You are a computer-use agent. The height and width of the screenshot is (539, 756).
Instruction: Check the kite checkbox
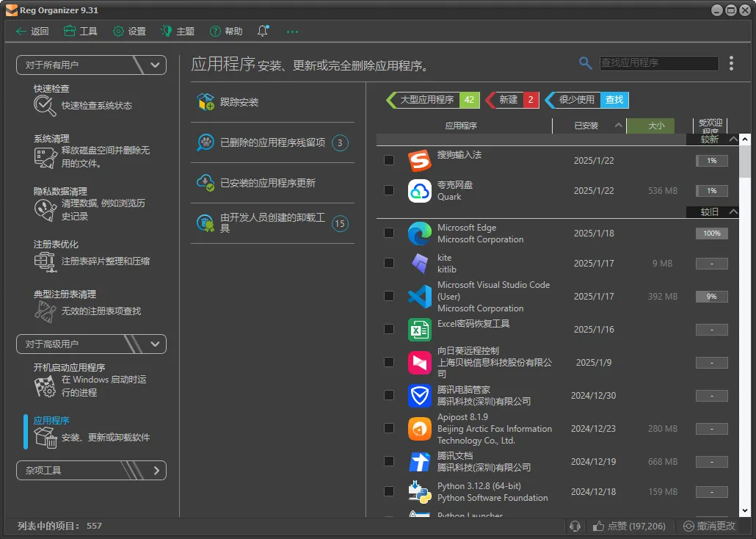(x=388, y=264)
